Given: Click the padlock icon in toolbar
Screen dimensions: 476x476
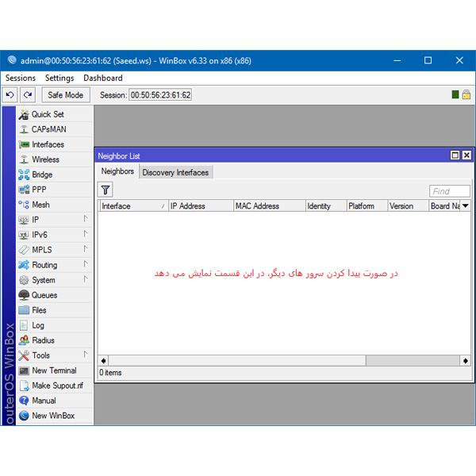Looking at the screenshot, I should pos(466,94).
